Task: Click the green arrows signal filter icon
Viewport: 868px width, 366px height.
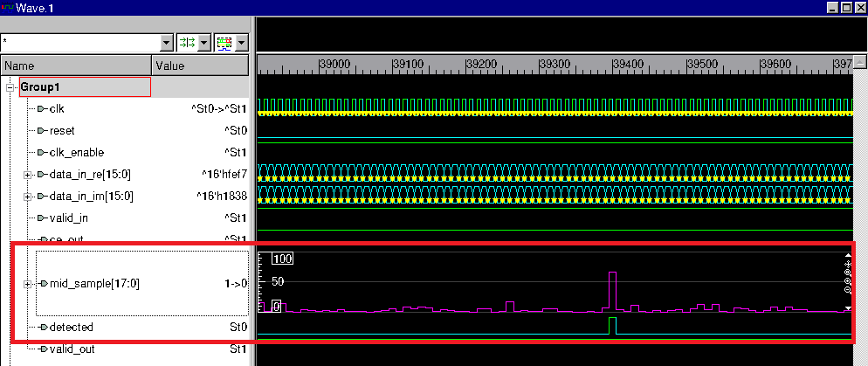Action: click(x=187, y=42)
